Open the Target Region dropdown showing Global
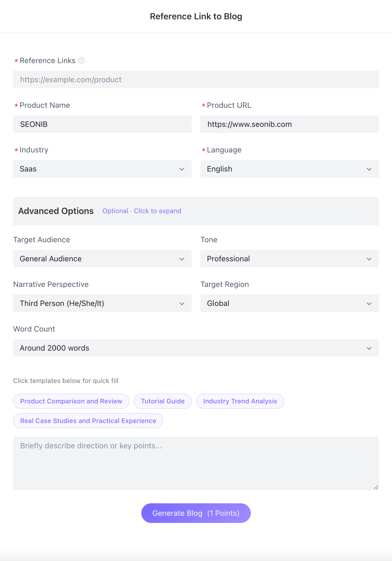Viewport: 392px width, 561px height. [x=290, y=303]
